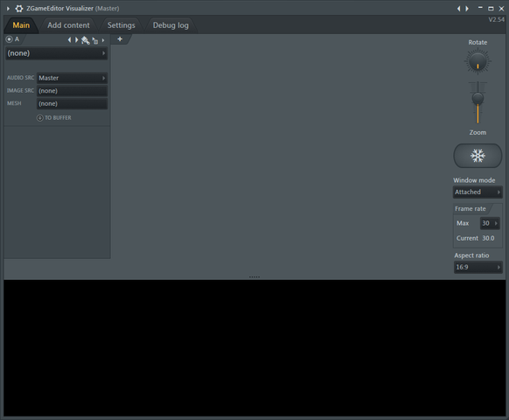This screenshot has width=509, height=420.
Task: Move layer A left with arrow icon
Action: 69,40
